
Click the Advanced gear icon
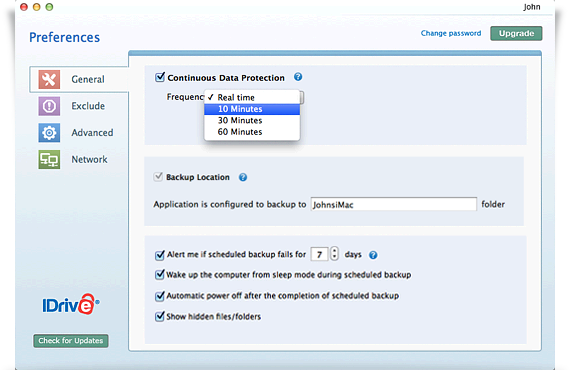click(49, 133)
